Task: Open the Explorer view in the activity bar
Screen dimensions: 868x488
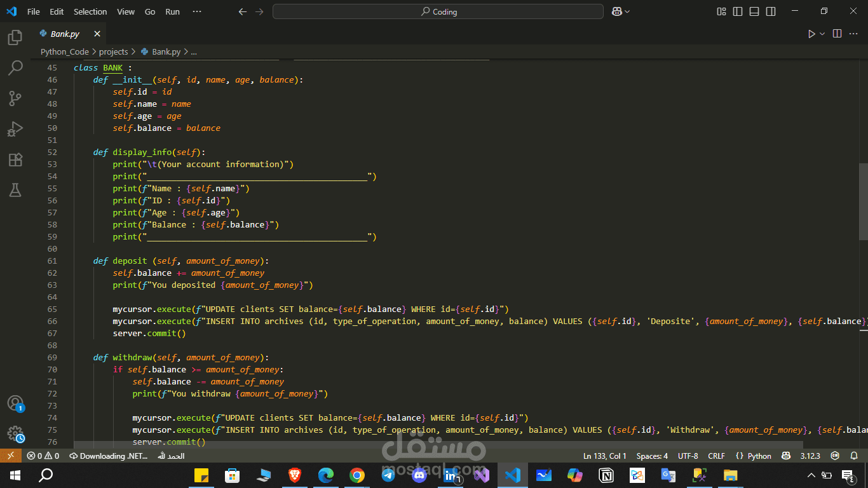Action: point(15,37)
